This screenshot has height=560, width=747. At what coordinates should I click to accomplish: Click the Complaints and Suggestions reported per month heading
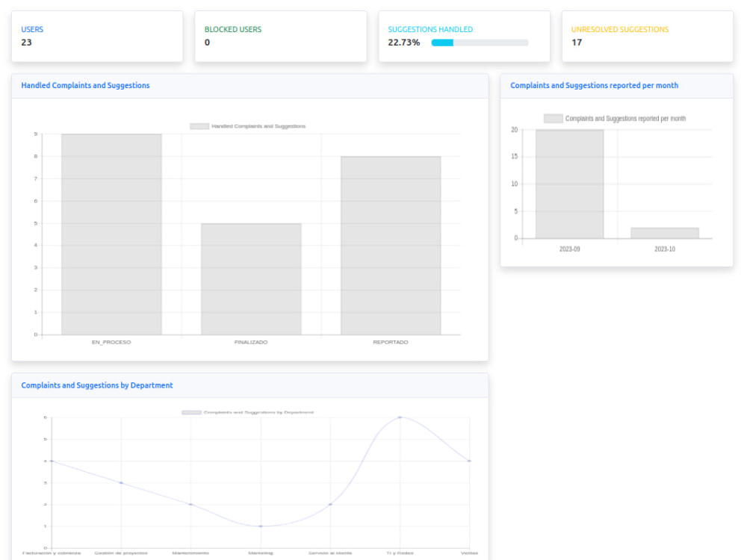coord(594,85)
